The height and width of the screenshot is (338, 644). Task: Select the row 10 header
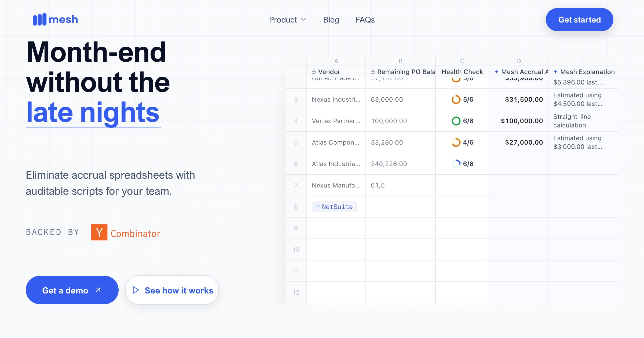[296, 250]
